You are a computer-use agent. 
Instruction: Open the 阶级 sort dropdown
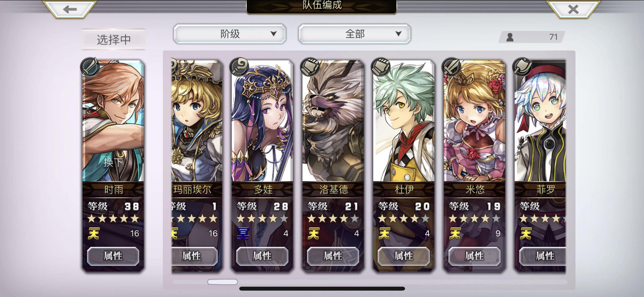230,34
